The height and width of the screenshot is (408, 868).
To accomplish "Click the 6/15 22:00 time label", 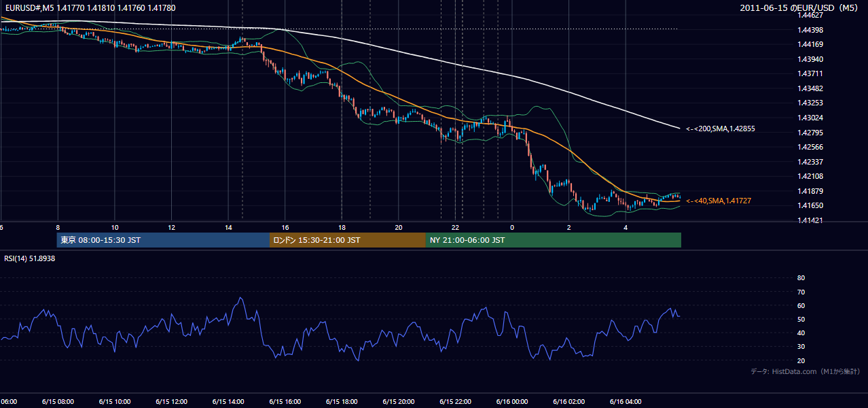I will click(x=455, y=402).
